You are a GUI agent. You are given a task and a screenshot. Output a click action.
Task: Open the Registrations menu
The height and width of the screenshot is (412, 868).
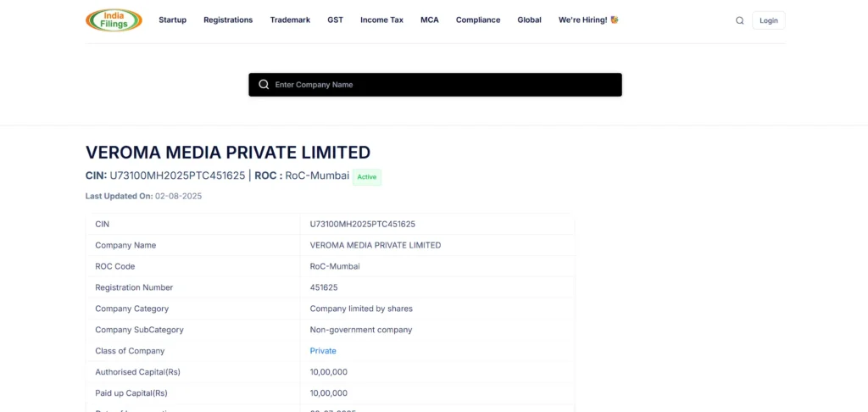click(228, 20)
